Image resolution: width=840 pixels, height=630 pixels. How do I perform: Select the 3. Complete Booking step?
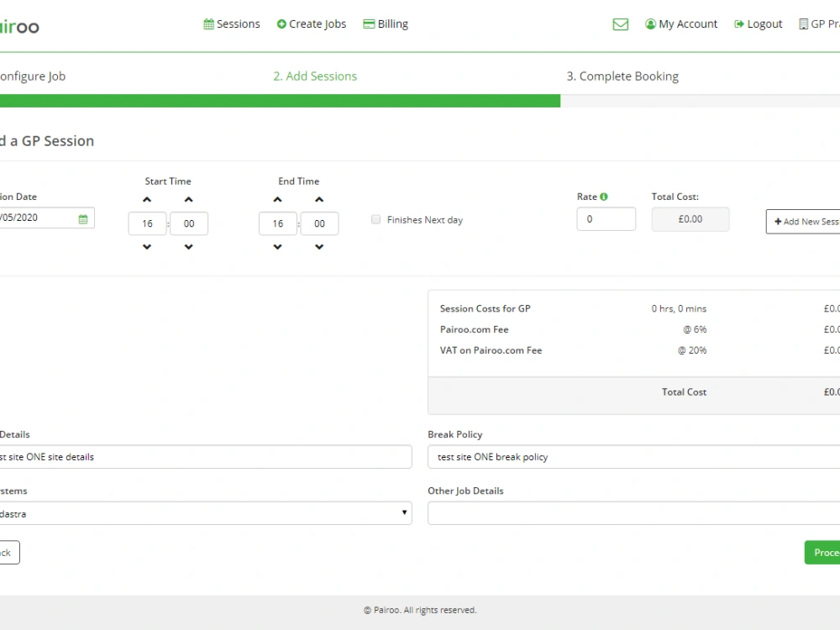click(x=622, y=76)
